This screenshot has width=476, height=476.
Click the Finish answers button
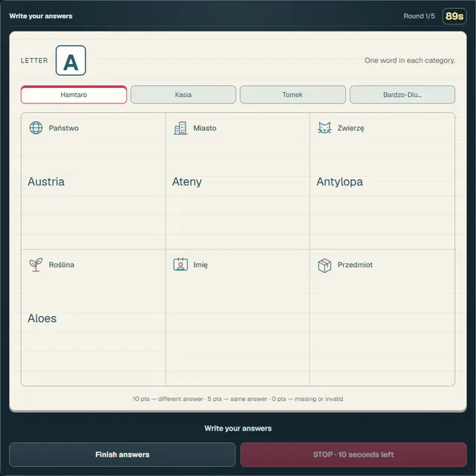tap(122, 454)
